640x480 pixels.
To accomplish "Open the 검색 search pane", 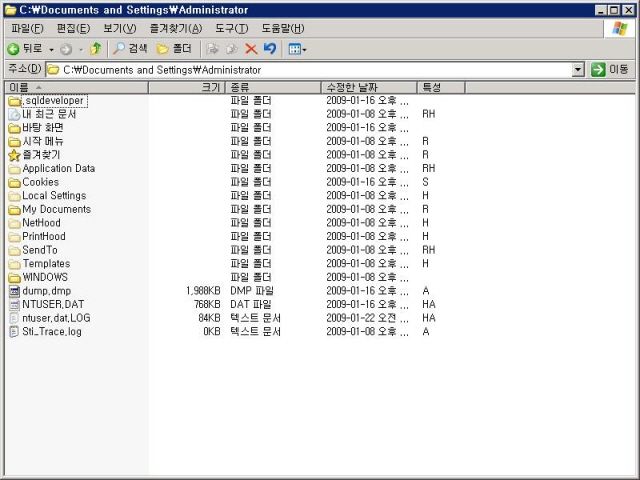I will pyautogui.click(x=130, y=49).
